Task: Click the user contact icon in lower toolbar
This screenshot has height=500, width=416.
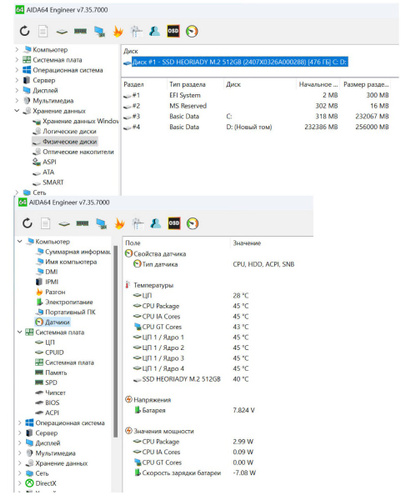Action: [x=155, y=223]
